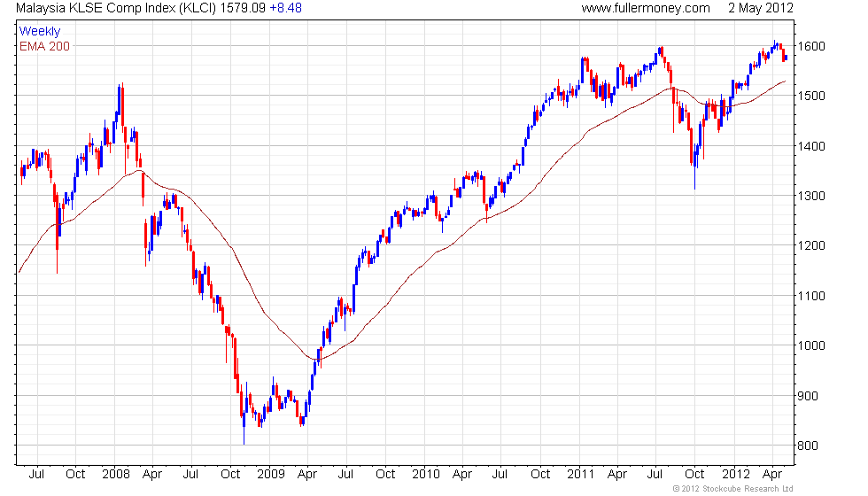868x496 pixels.
Task: Click the 1000 price axis label
Action: pos(811,345)
